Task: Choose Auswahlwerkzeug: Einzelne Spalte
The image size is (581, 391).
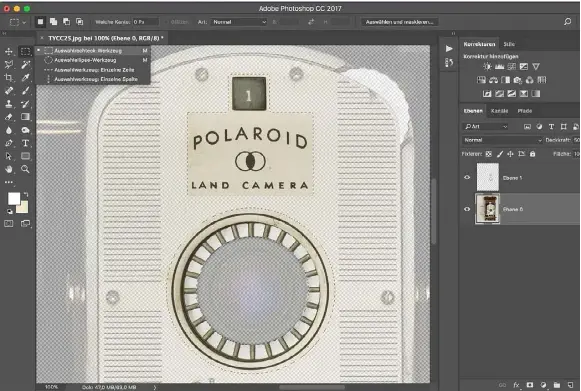Action: click(x=93, y=79)
